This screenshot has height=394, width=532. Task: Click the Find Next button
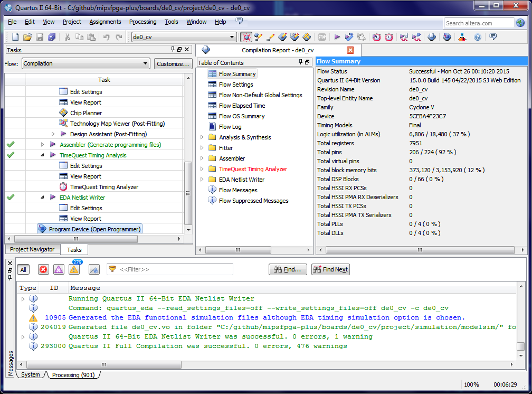[x=330, y=269]
